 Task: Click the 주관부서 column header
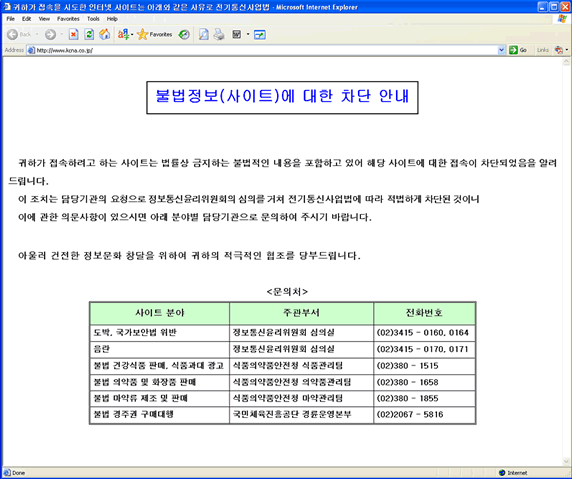pyautogui.click(x=301, y=313)
